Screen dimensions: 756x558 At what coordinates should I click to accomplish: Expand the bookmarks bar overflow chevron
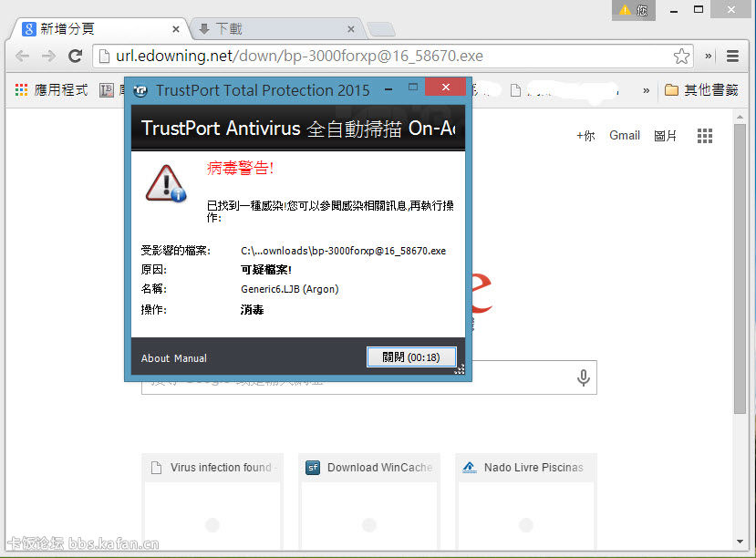pos(646,90)
